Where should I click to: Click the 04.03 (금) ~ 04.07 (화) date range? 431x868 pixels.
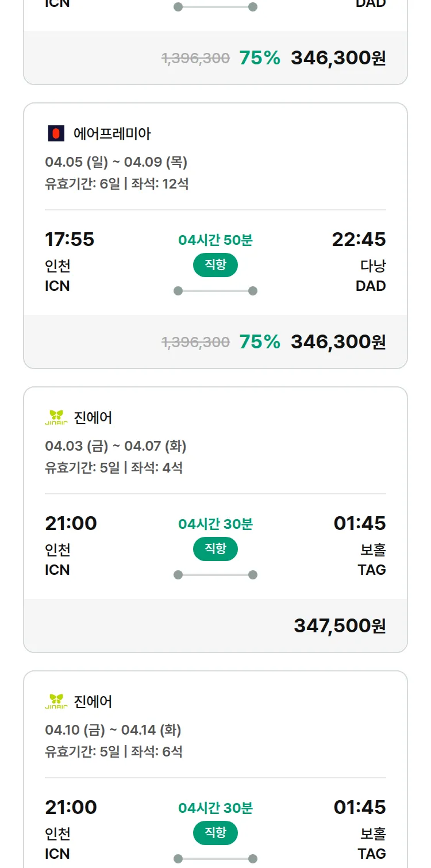point(116,446)
